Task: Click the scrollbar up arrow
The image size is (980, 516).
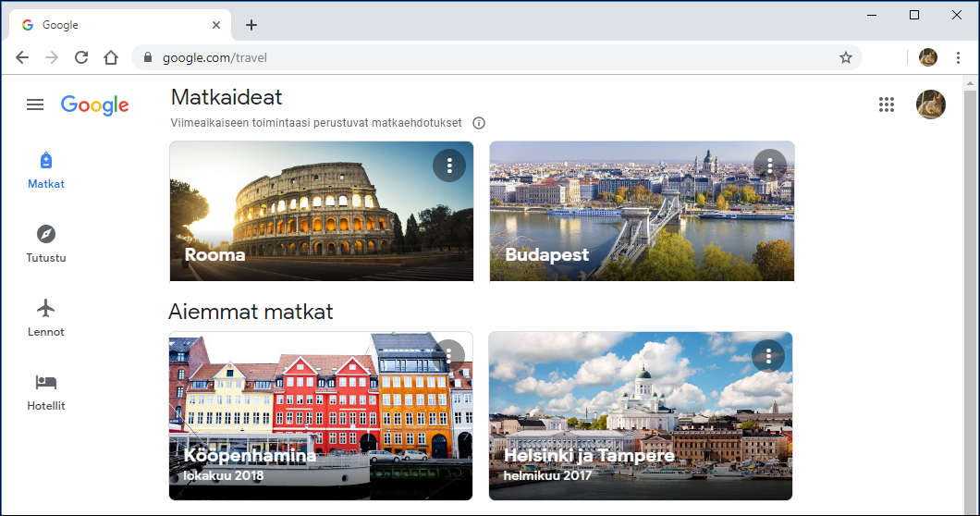Action: pyautogui.click(x=970, y=82)
